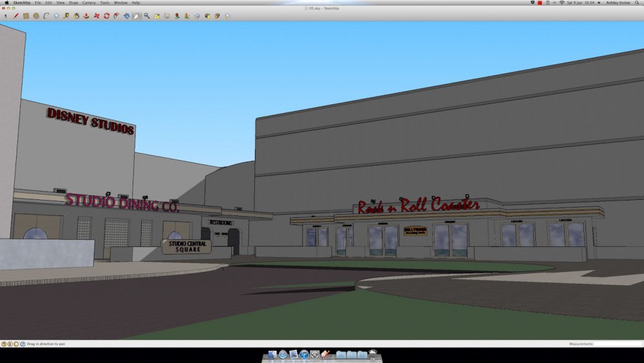This screenshot has height=363, width=644.
Task: Click the volume speaker menu bar icon
Action: pos(599,3)
